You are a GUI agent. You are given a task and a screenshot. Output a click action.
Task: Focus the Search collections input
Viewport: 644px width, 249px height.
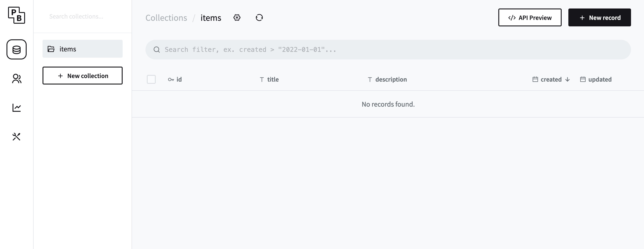(x=82, y=17)
